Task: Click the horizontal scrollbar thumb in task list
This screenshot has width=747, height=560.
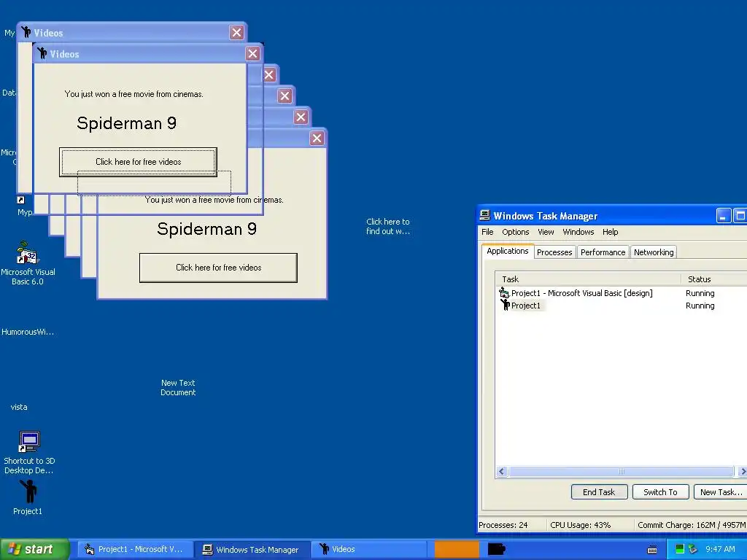Action: point(622,472)
